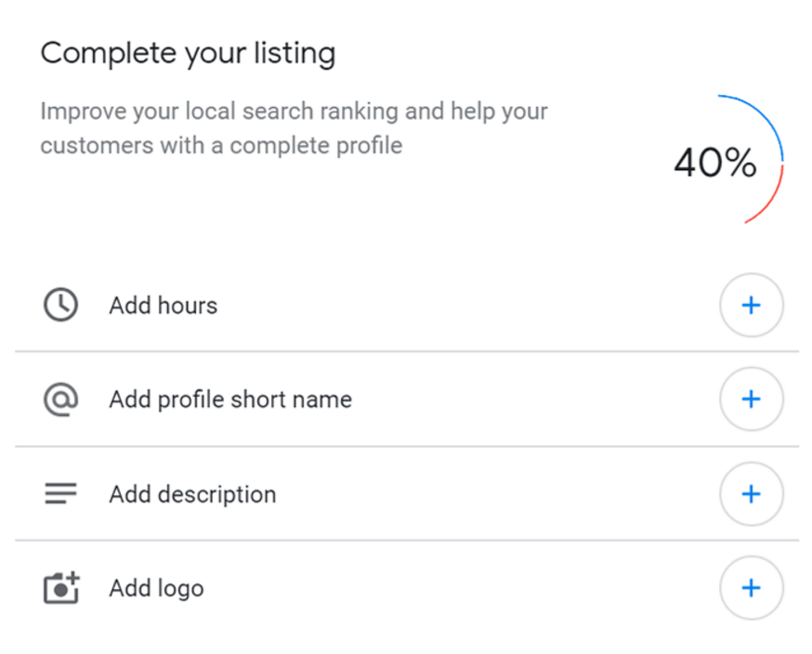
Task: Click the camera icon beside Add logo
Action: (x=61, y=588)
